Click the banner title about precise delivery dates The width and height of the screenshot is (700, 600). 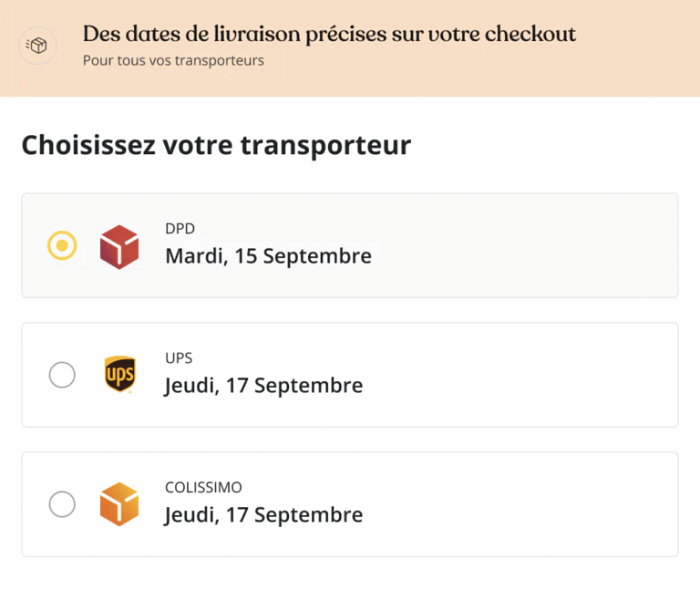coord(329,35)
